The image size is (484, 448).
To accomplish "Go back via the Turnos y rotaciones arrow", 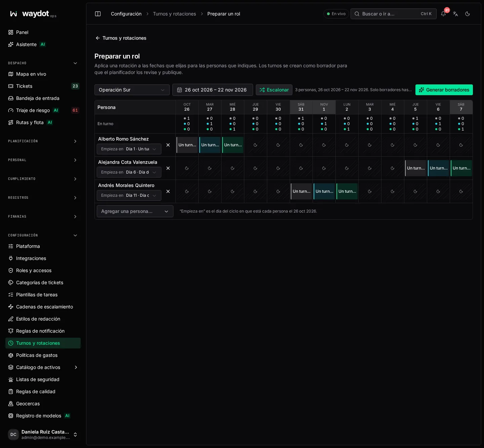I will (121, 38).
